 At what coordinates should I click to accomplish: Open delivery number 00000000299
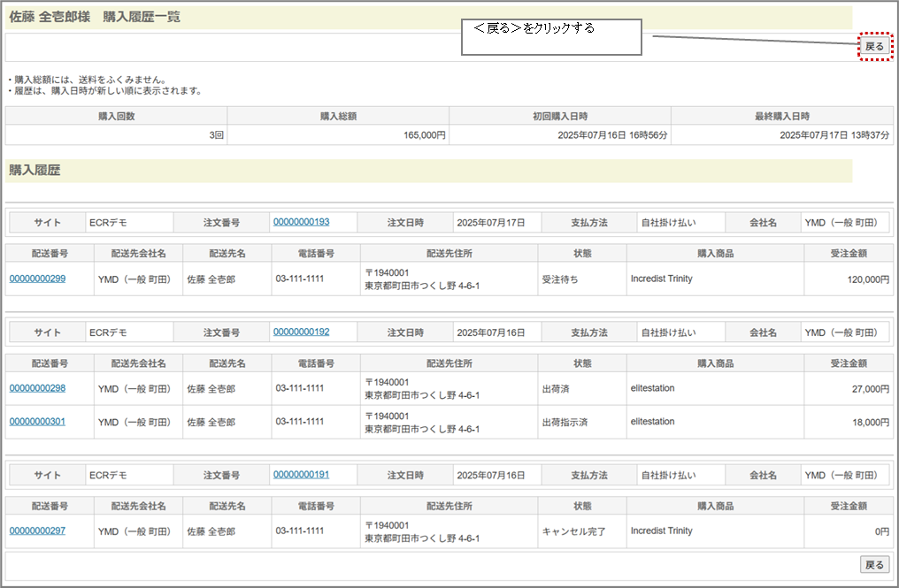(x=37, y=279)
